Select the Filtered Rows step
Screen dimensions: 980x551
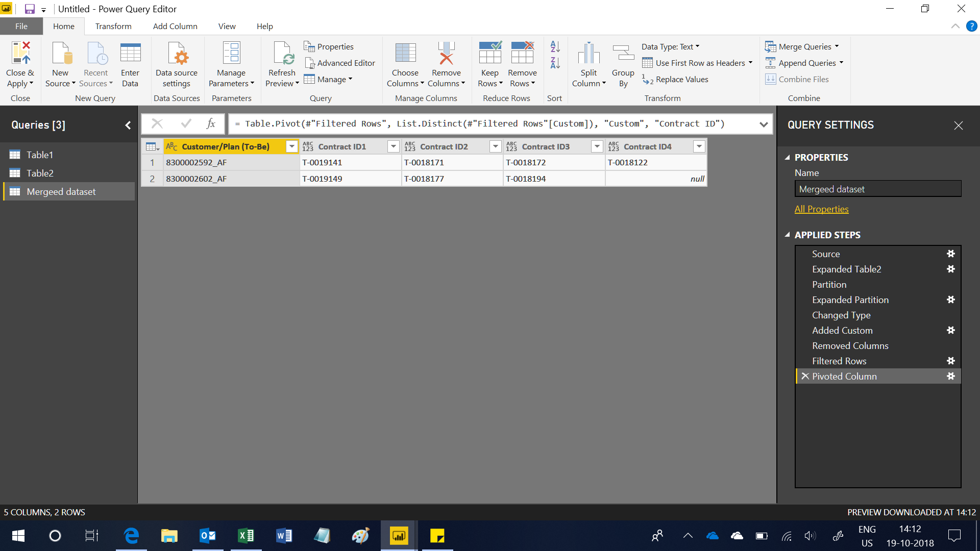coord(839,361)
